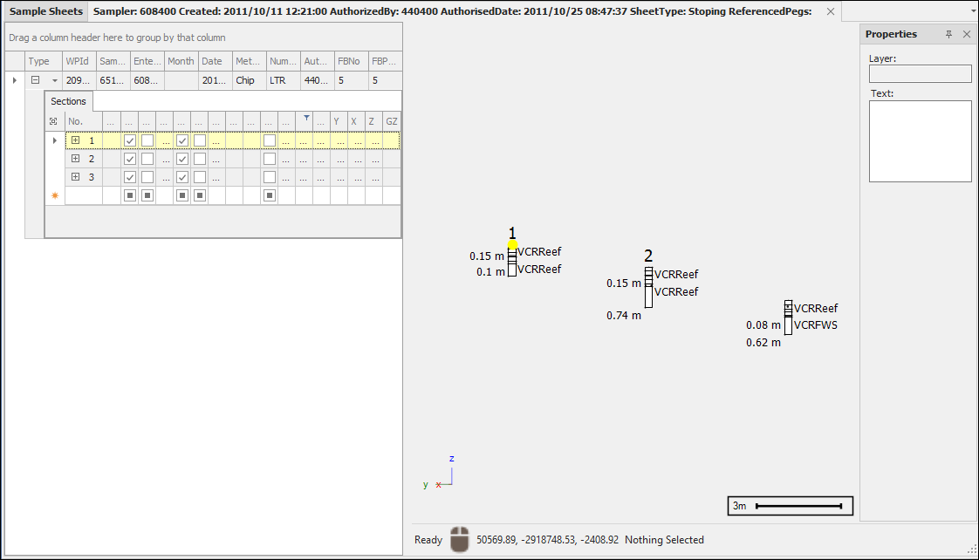Click the orange new-row asterisk icon
979x560 pixels.
(55, 195)
